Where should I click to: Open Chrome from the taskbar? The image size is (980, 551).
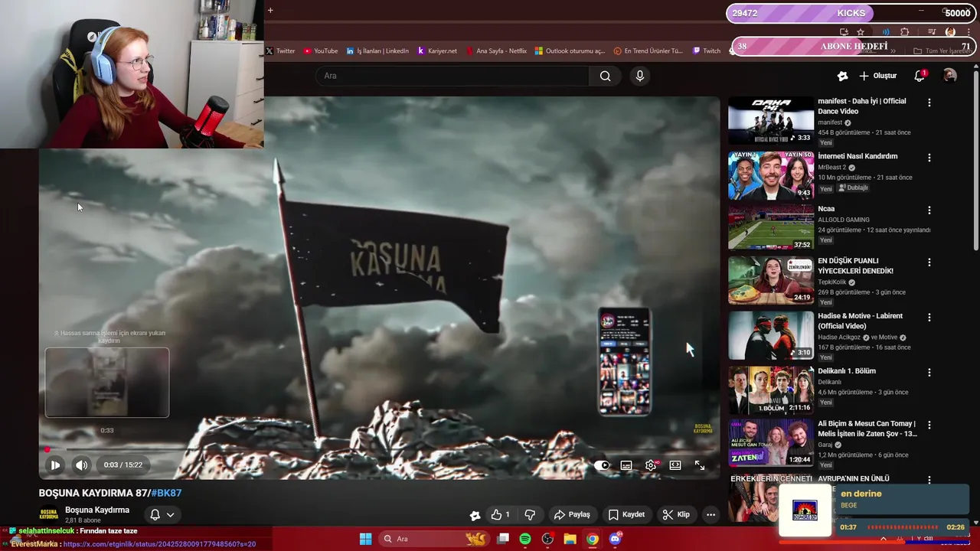pyautogui.click(x=593, y=539)
